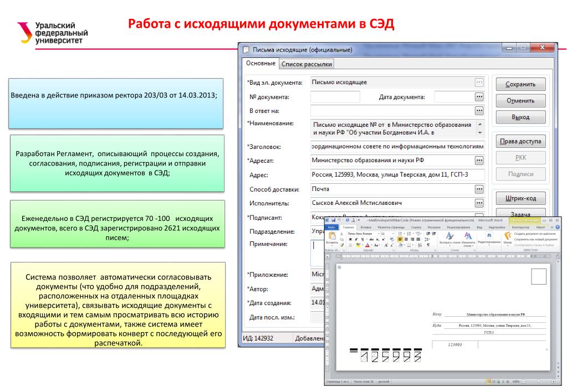Image resolution: width=567 pixels, height=392 pixels.
Task: Open ellipsis for Исполнитель field
Action: 479,203
